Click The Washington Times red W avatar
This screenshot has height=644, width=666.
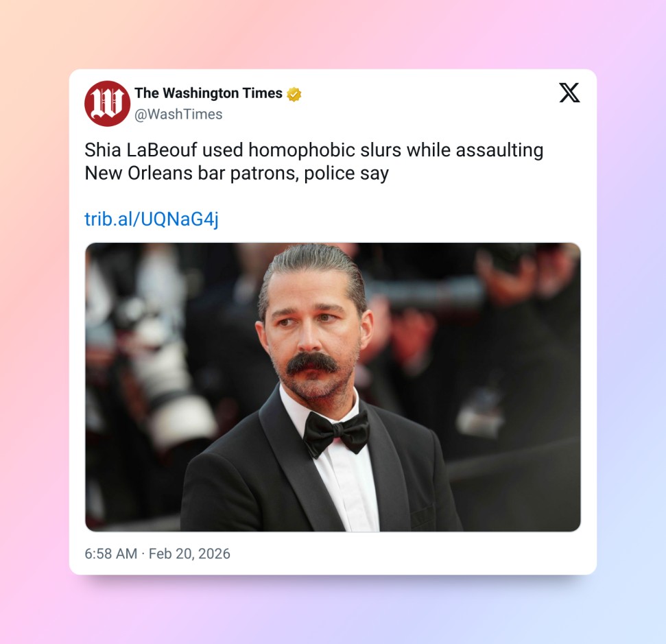point(107,104)
